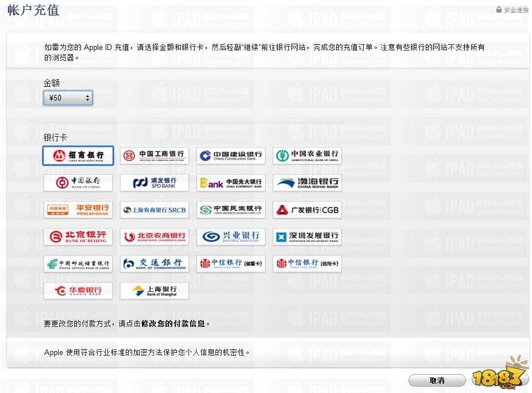Select Agricultural Bank of China 中国农业银行
532x393 pixels.
[x=307, y=156]
